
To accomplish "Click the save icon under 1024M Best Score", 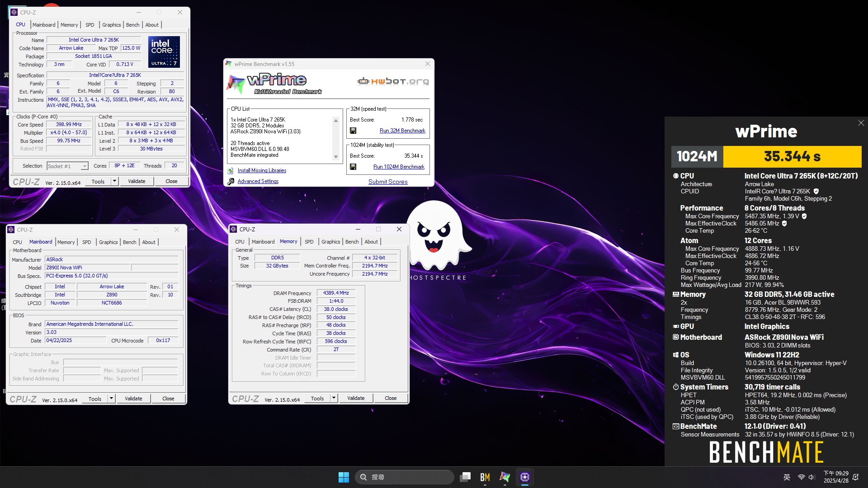I will tap(353, 167).
